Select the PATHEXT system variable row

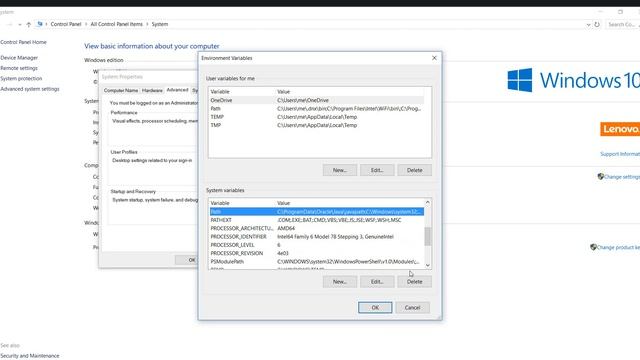[317, 220]
